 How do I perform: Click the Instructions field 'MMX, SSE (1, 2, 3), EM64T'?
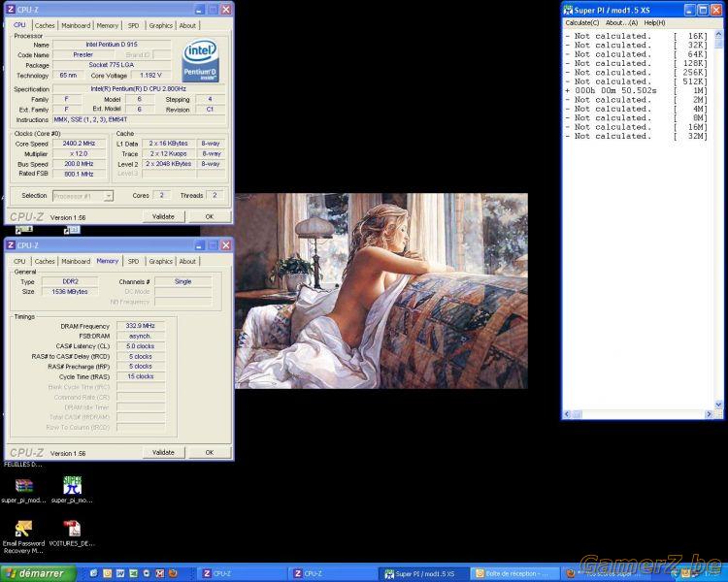pyautogui.click(x=139, y=119)
